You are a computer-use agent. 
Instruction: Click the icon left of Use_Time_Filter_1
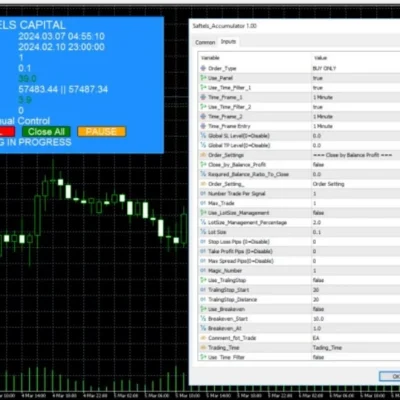coord(203,88)
